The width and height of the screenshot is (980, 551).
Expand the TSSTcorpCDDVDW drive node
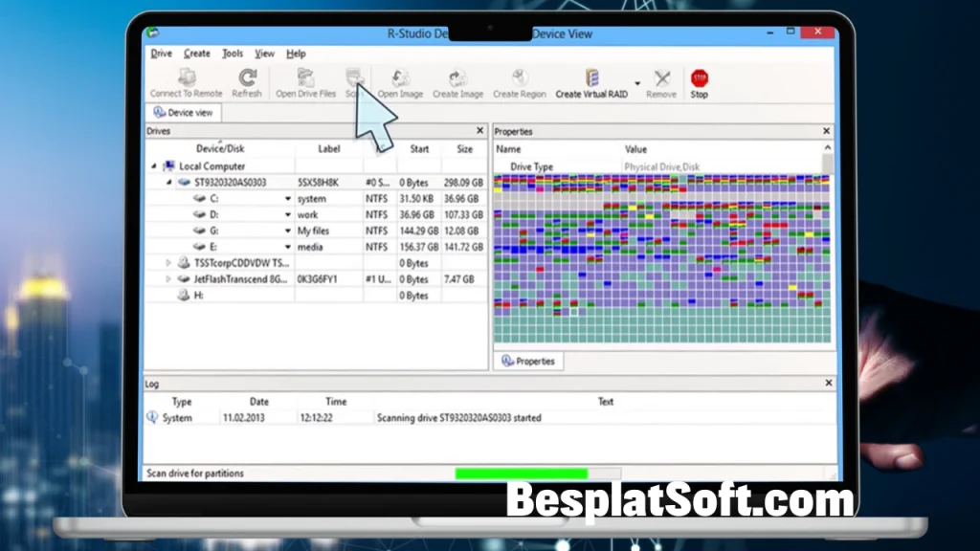click(x=169, y=263)
